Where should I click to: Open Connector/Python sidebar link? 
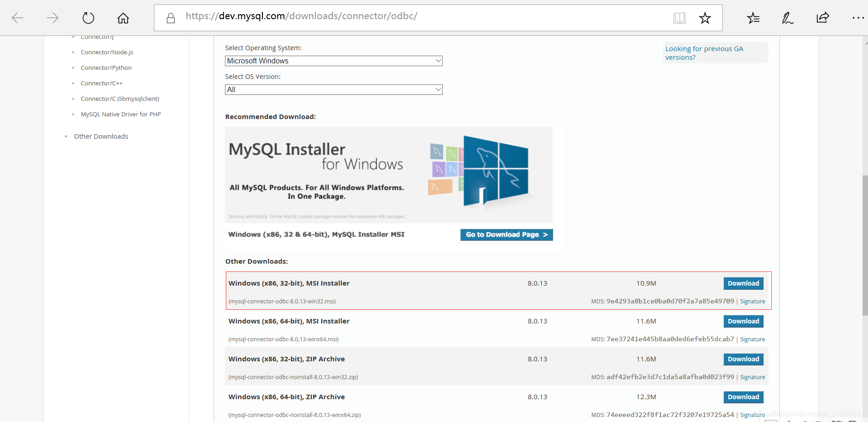[x=106, y=68]
